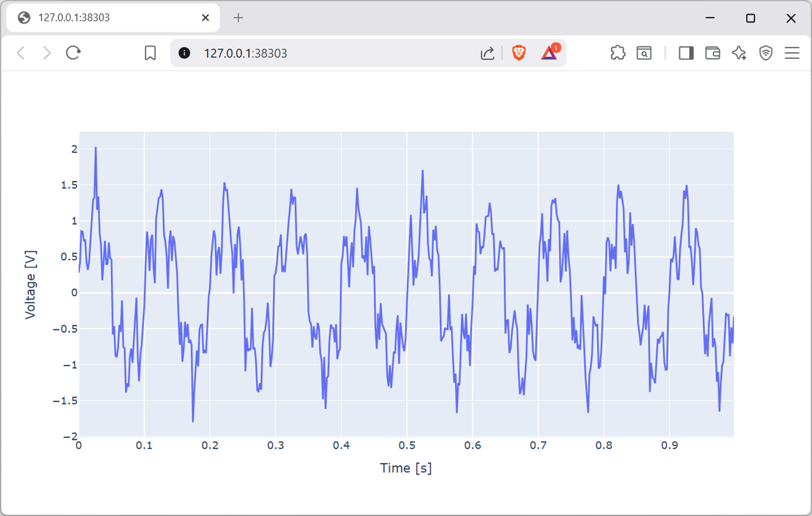Launch Leo AI assistant

tap(739, 53)
